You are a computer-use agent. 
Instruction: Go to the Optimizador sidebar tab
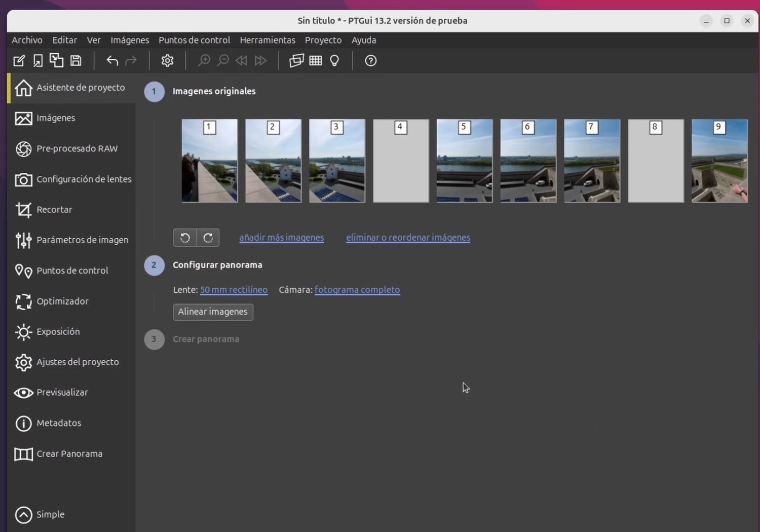click(62, 301)
